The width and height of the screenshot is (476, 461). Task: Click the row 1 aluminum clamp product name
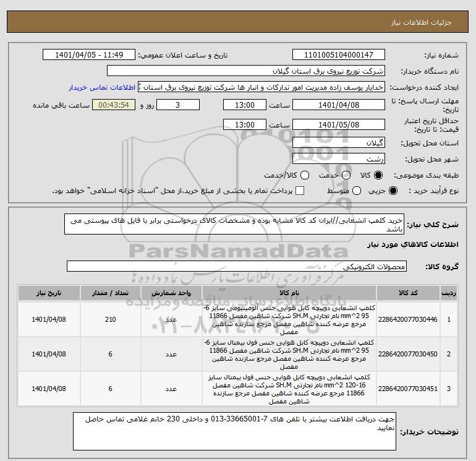289,320
